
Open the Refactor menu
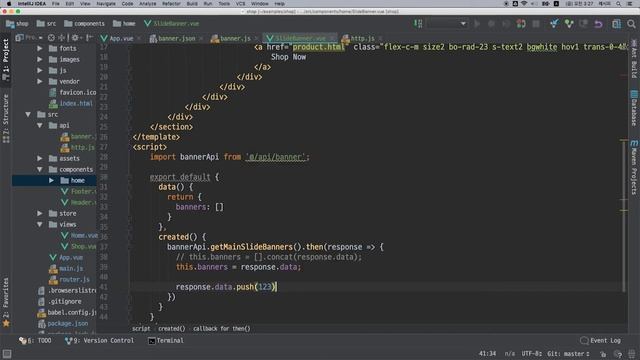[x=171, y=4]
